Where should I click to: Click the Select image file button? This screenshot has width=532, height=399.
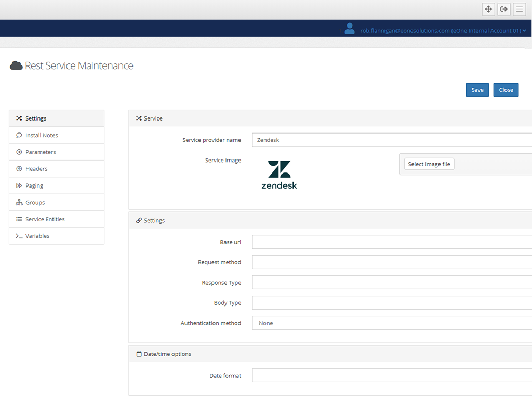coord(429,163)
